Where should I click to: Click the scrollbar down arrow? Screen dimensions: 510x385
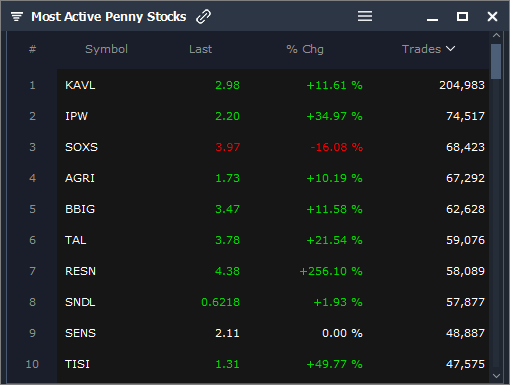[x=496, y=376]
